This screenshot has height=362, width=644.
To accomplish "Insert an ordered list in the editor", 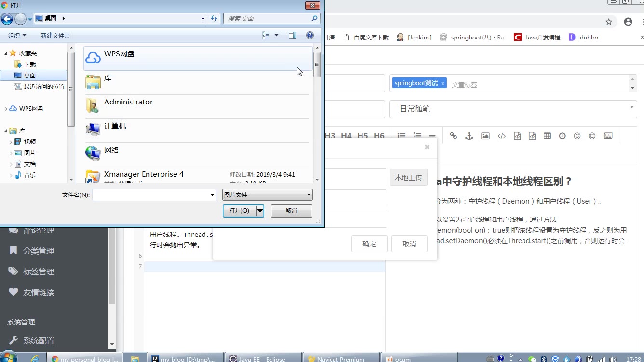I will 417,136.
